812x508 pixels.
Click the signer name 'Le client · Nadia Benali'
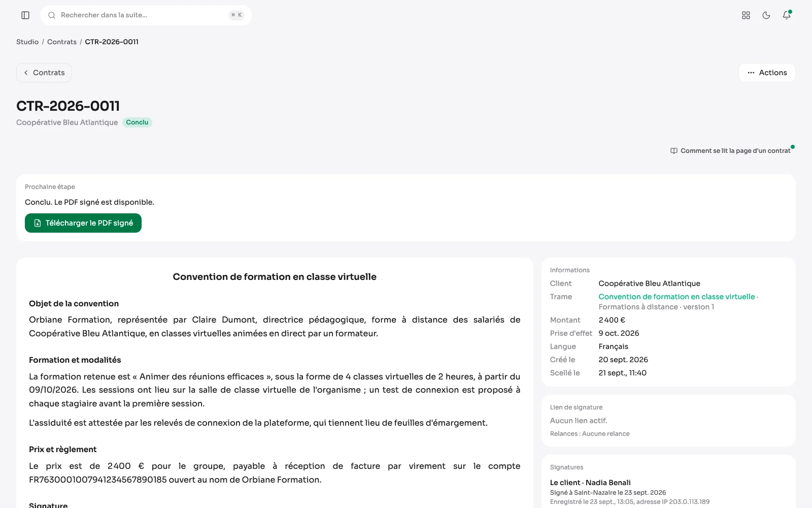click(x=590, y=483)
